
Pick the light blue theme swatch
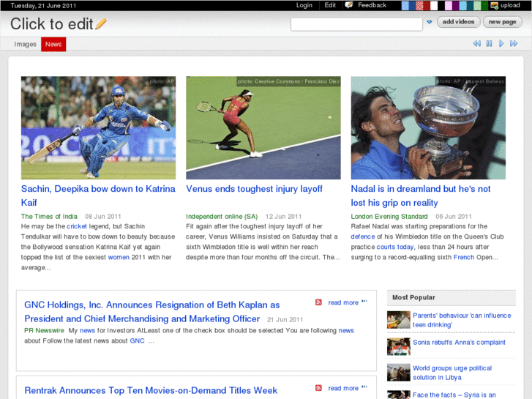[405, 5]
